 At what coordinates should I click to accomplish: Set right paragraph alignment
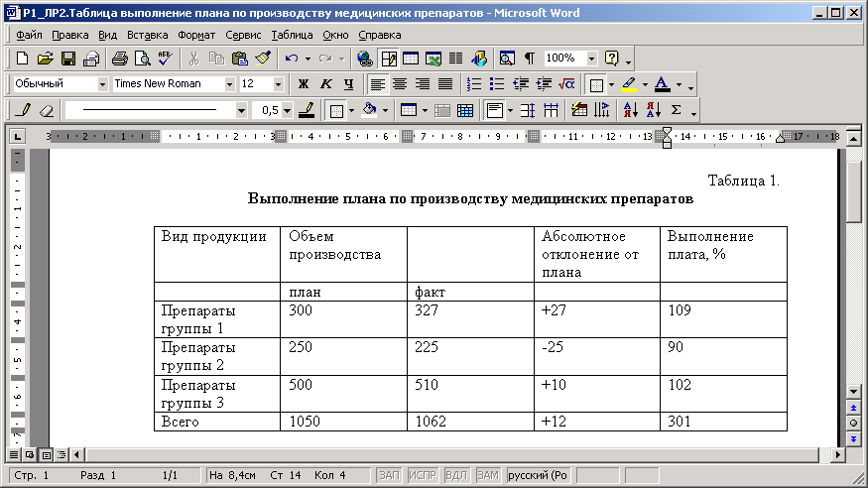pyautogui.click(x=423, y=84)
